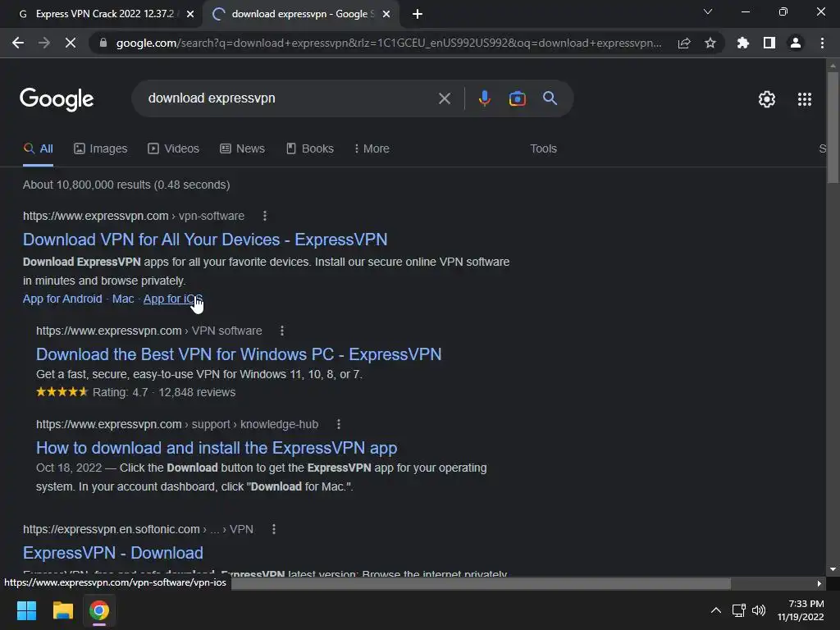This screenshot has width=840, height=630.
Task: Open Chrome's three-dot menu
Action: [x=822, y=43]
